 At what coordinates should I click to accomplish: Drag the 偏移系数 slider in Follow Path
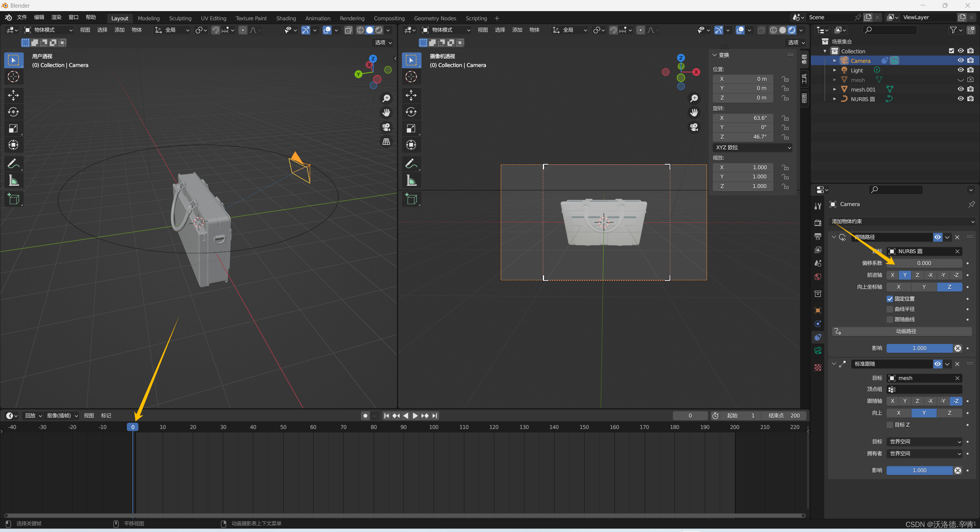click(x=924, y=263)
